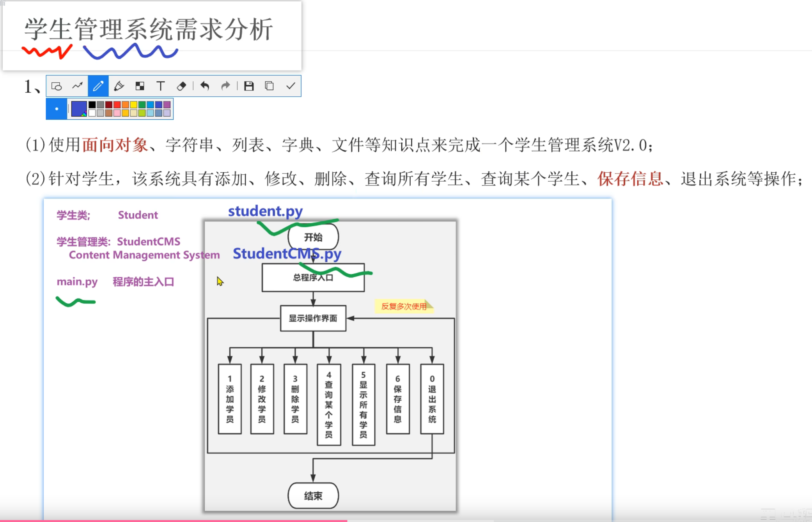This screenshot has width=812, height=522.
Task: Select the eraser tool
Action: (181, 86)
